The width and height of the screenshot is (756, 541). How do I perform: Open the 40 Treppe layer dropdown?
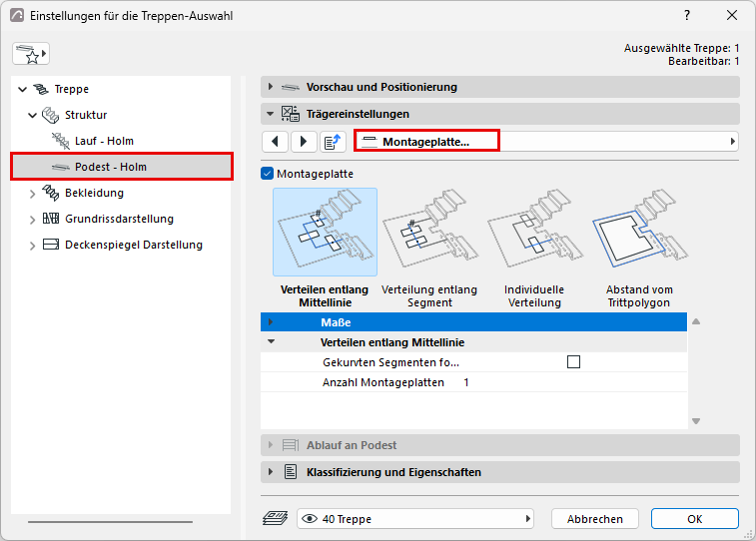coord(415,519)
